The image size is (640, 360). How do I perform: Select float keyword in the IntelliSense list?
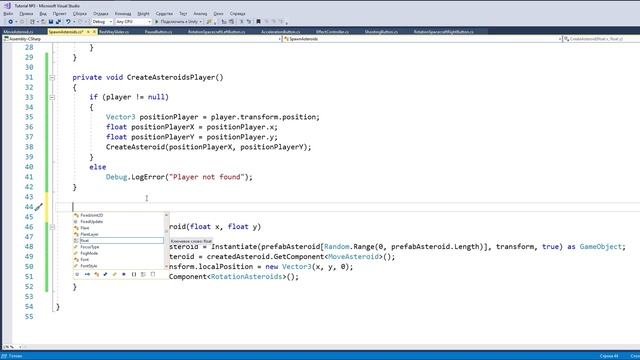(x=118, y=240)
